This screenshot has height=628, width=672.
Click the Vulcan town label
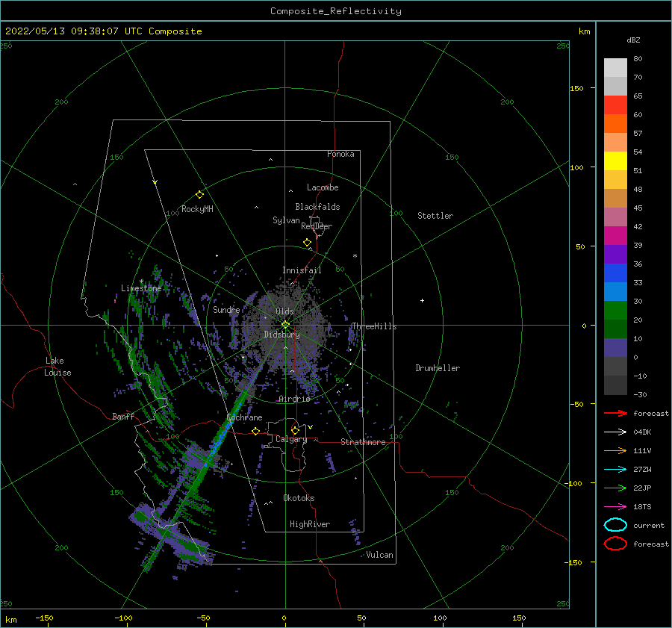pos(379,555)
